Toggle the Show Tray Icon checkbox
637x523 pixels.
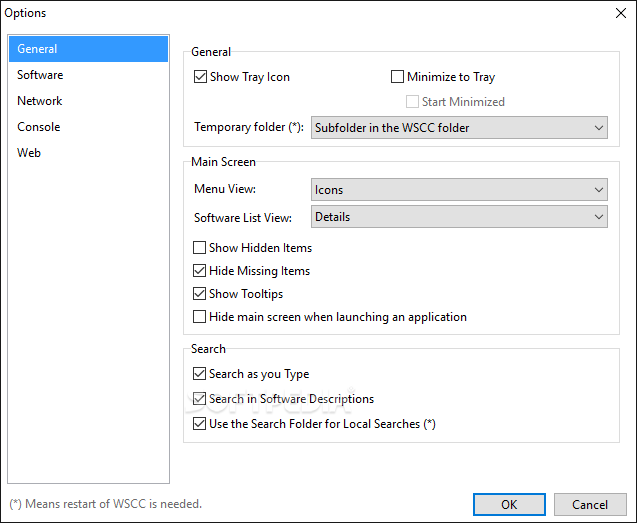pyautogui.click(x=200, y=77)
